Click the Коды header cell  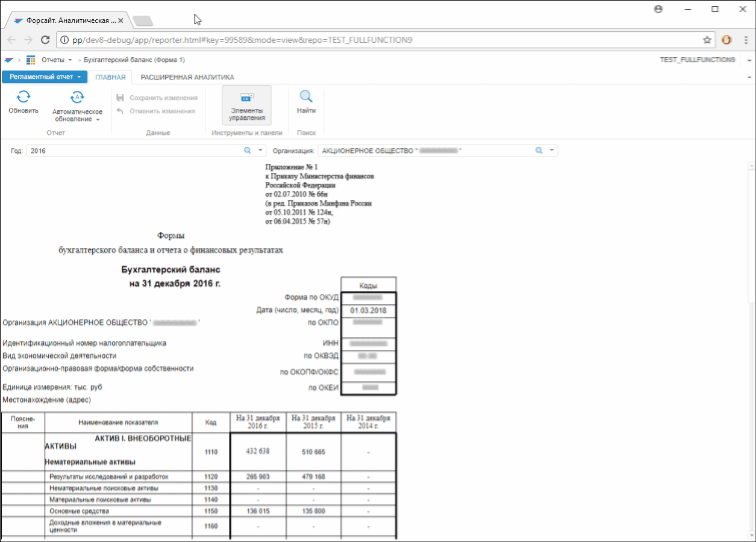click(368, 285)
